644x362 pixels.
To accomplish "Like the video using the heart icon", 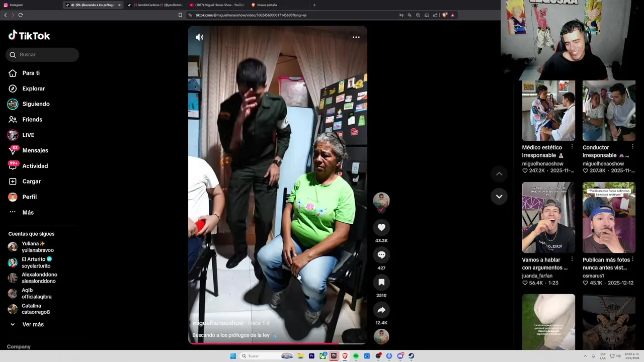I will tap(381, 227).
